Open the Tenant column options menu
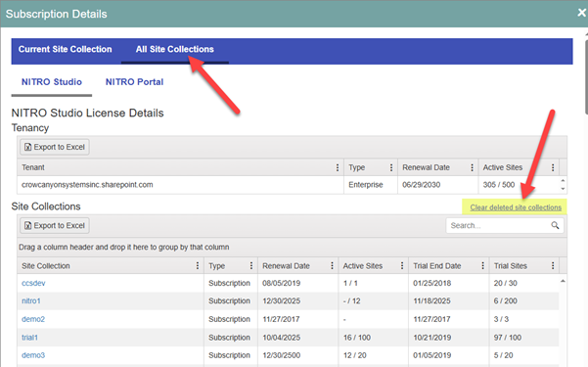The image size is (588, 367). [x=338, y=167]
